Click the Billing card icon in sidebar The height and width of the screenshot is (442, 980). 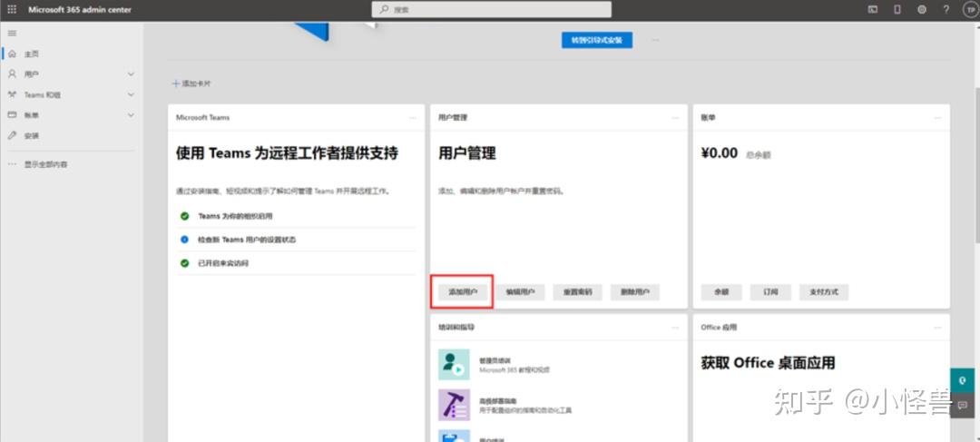tap(12, 115)
